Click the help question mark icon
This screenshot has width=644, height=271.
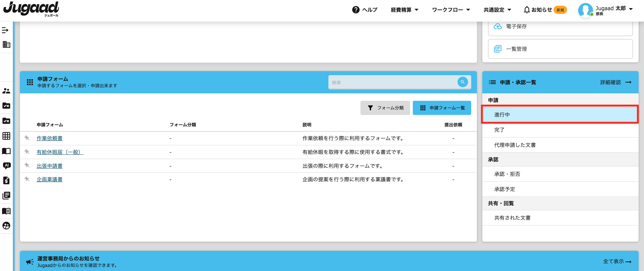pyautogui.click(x=356, y=10)
